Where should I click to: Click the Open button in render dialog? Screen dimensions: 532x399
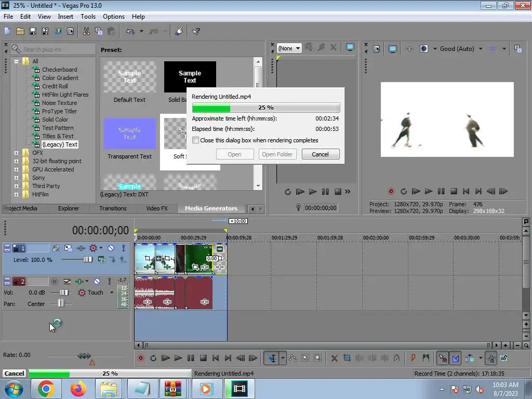click(234, 154)
